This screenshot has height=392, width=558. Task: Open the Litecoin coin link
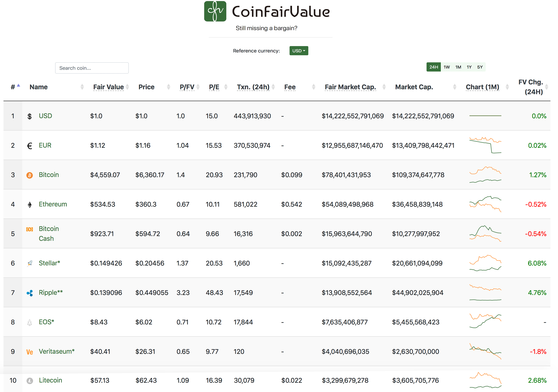click(51, 380)
